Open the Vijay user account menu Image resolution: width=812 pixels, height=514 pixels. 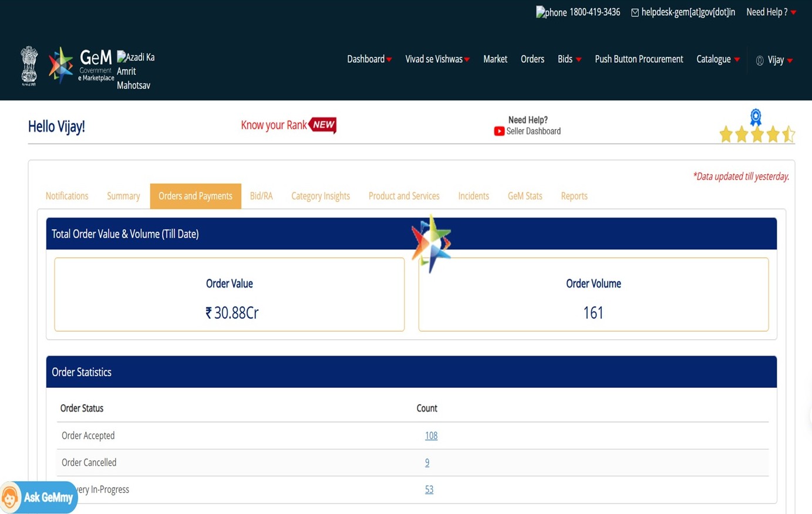775,60
